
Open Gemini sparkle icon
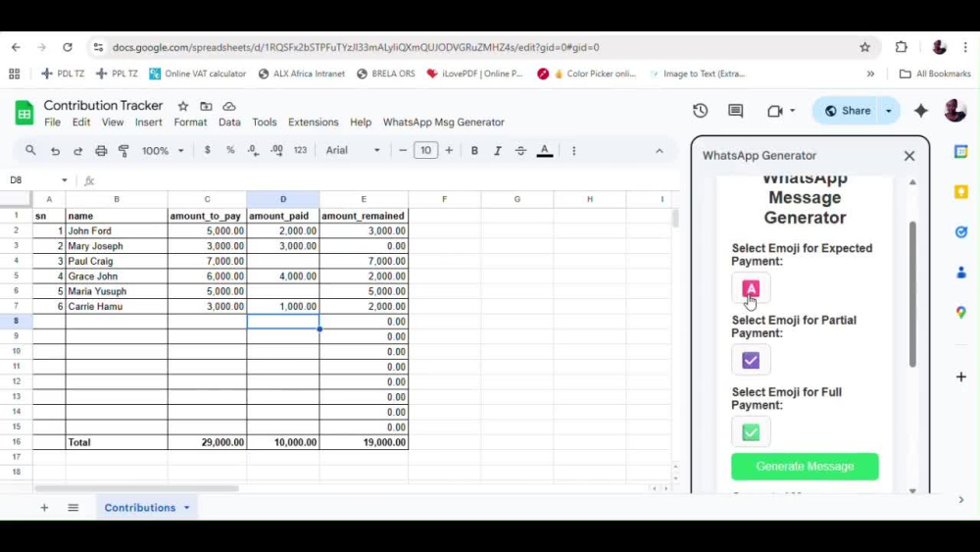click(x=920, y=111)
